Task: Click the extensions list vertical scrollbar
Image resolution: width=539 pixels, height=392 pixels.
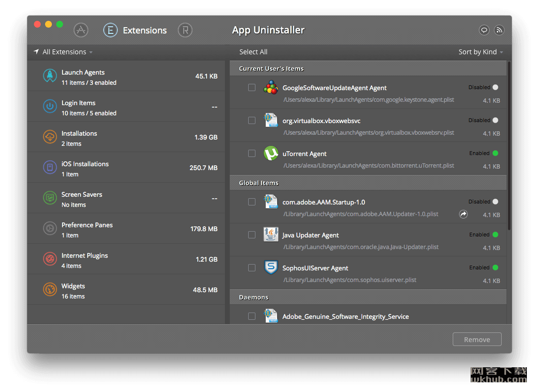Action: click(x=509, y=146)
